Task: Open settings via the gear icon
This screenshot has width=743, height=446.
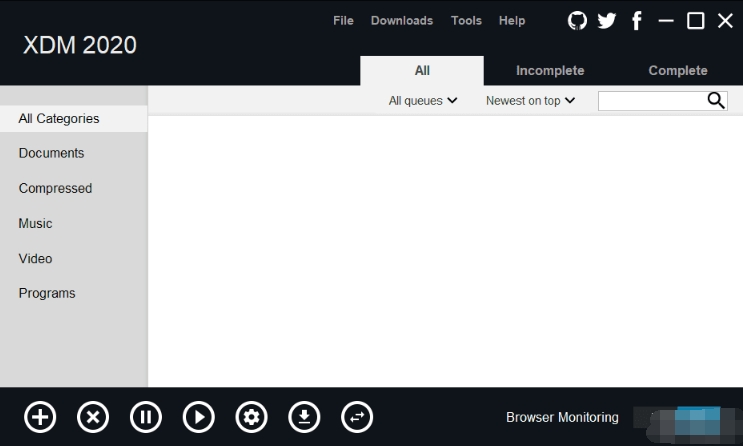Action: (x=251, y=417)
